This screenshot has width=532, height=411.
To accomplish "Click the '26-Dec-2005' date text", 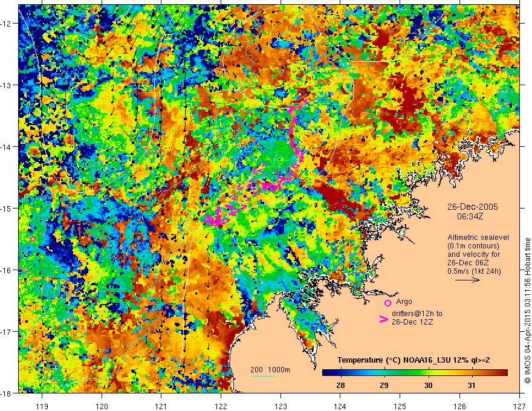I will pos(473,207).
